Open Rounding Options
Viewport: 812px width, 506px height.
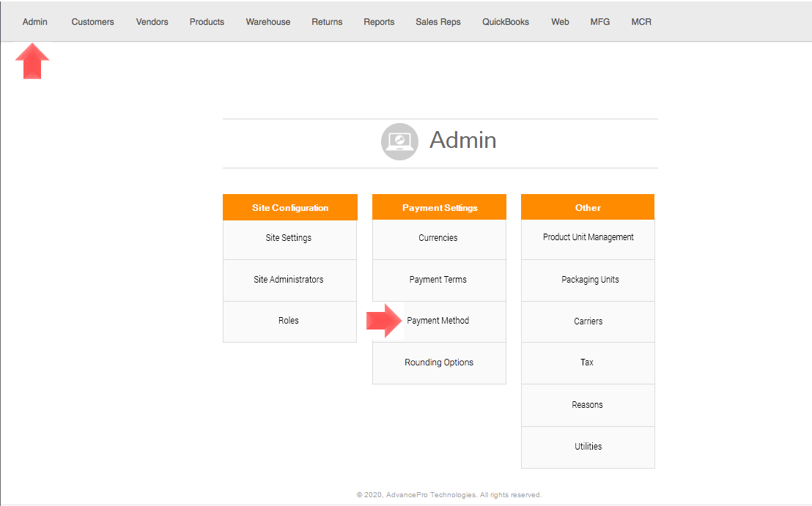[439, 362]
